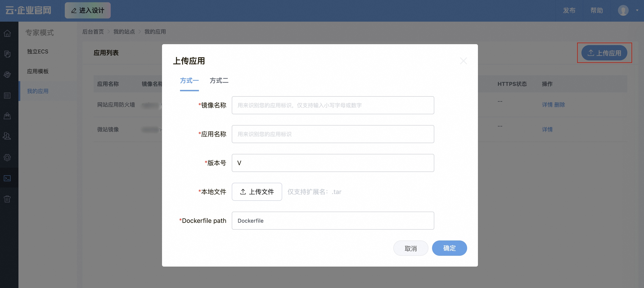
Task: Open the settings gear sidebar icon
Action: pos(7,157)
